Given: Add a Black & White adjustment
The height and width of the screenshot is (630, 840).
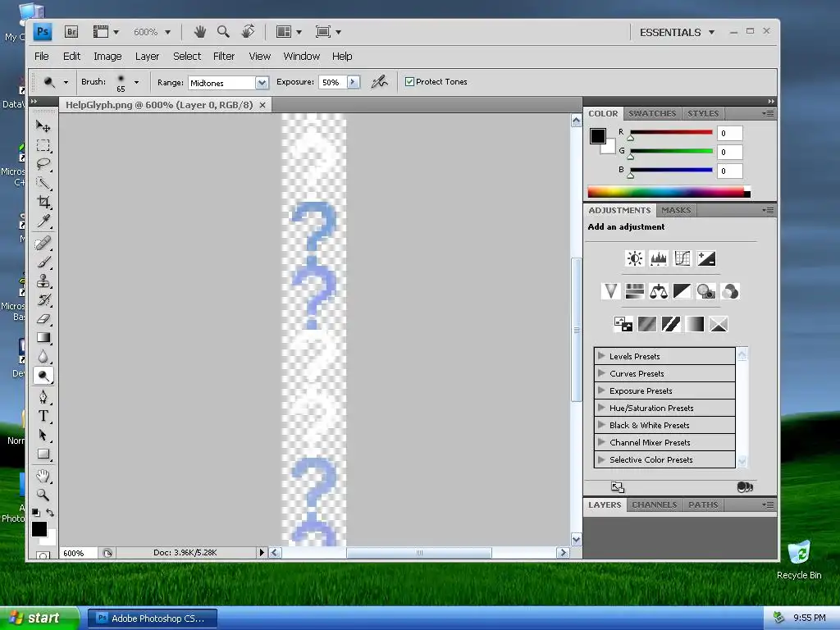Looking at the screenshot, I should pos(682,291).
